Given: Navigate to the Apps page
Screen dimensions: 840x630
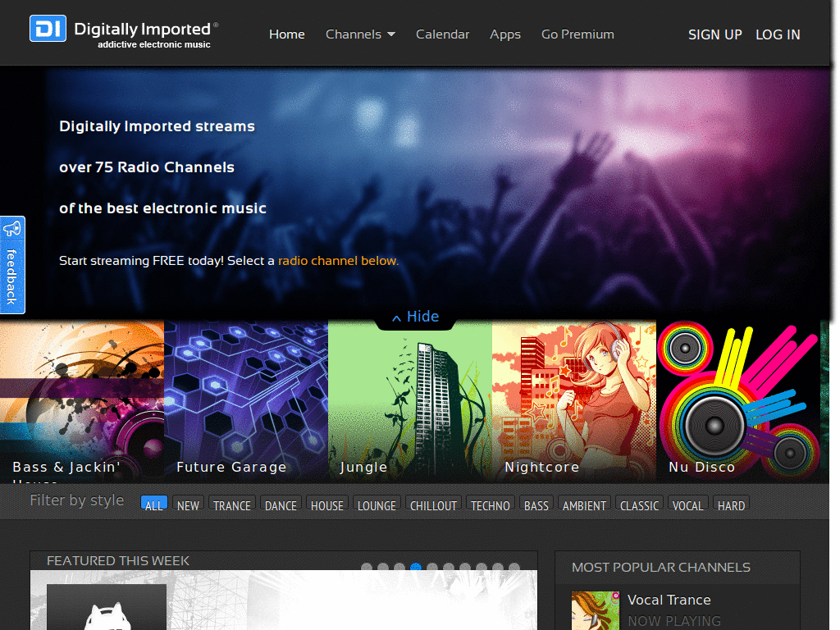Looking at the screenshot, I should point(505,34).
